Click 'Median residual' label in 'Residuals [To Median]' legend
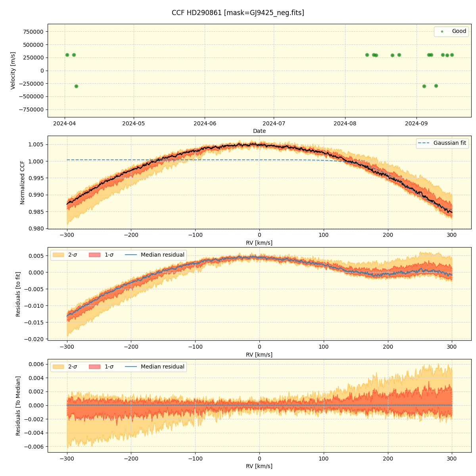 coord(163,367)
